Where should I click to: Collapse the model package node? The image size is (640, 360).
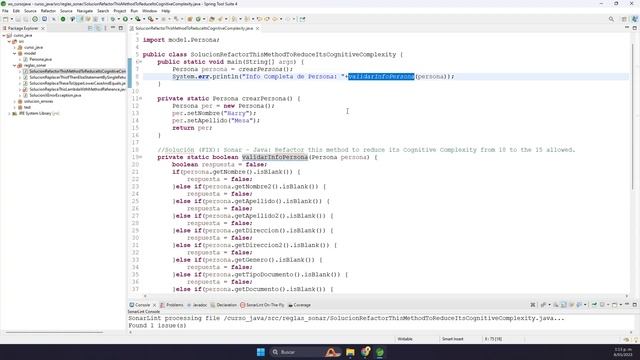tap(15, 53)
